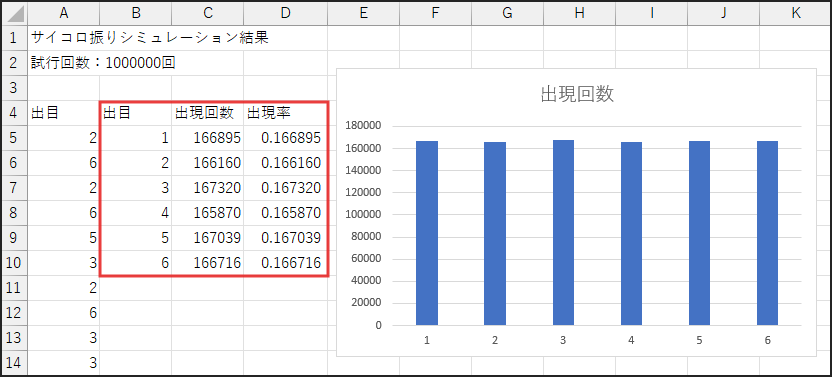Click cell B7 containing 3
Viewport: 832px width, 377px height.
pos(135,187)
